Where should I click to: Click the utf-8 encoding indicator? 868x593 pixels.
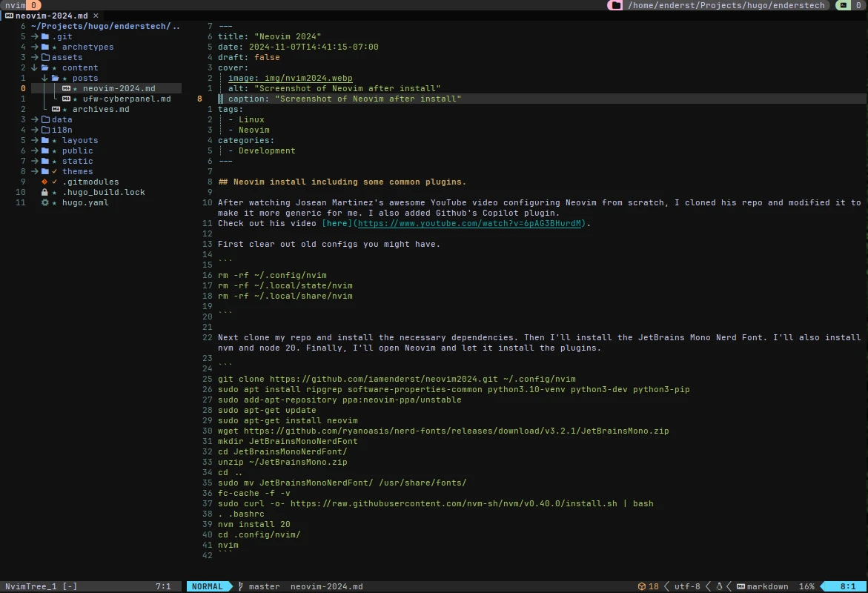coord(687,586)
